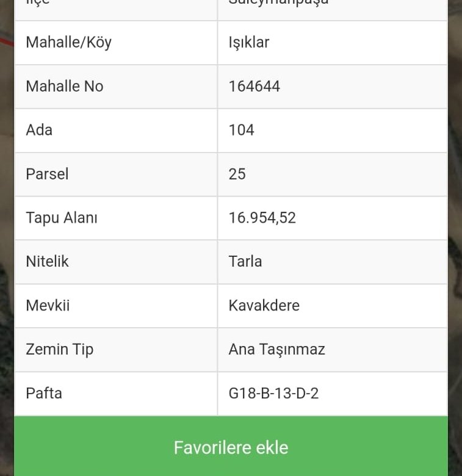Select the Pafta code G18-B-13-D-2
This screenshot has width=462, height=476.
(273, 393)
